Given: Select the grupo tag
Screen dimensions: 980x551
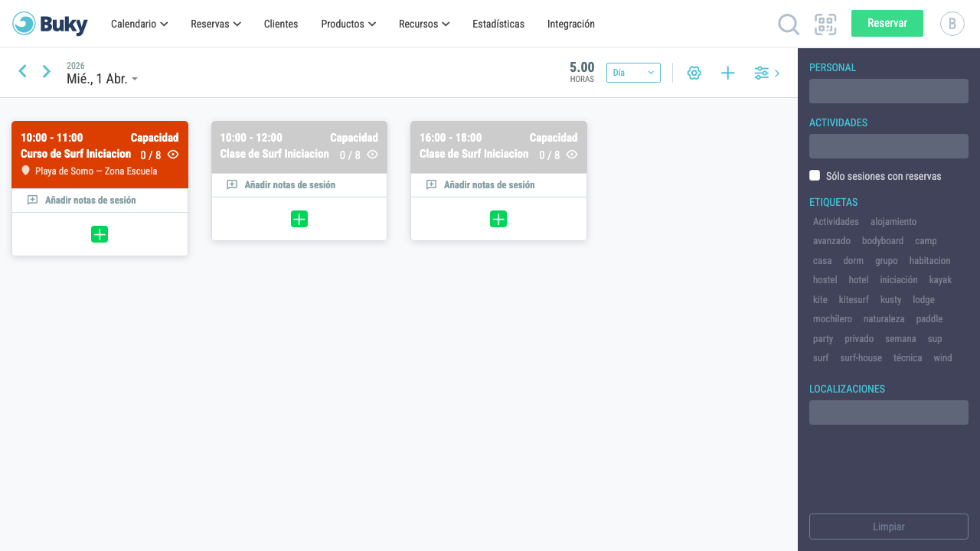Looking at the screenshot, I should pyautogui.click(x=887, y=260).
